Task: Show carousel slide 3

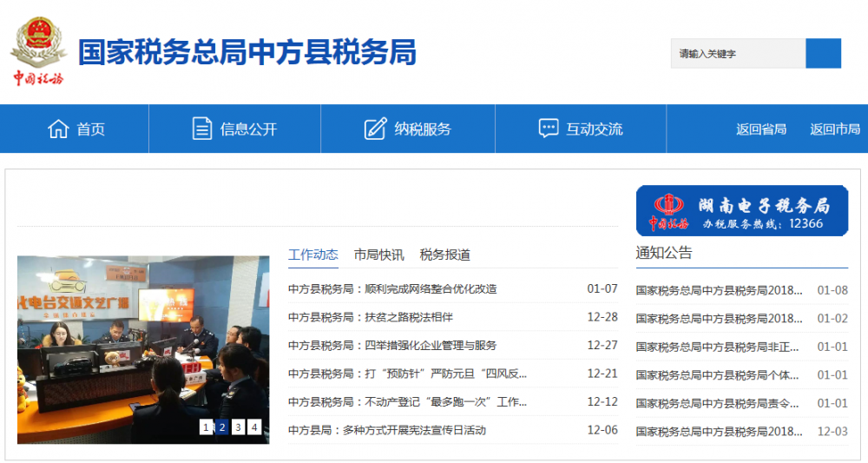Action: [x=238, y=427]
